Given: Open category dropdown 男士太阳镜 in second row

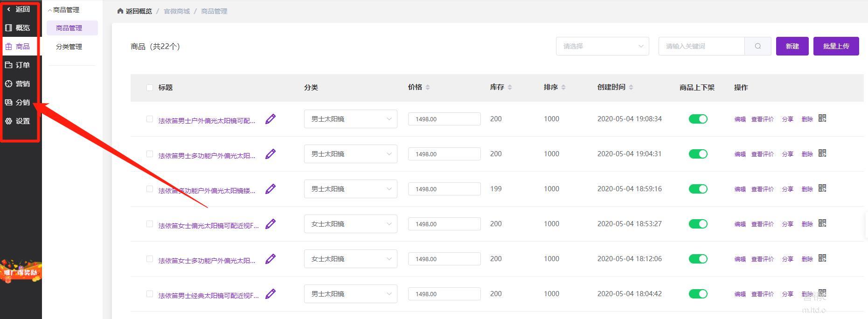Looking at the screenshot, I should pos(350,154).
